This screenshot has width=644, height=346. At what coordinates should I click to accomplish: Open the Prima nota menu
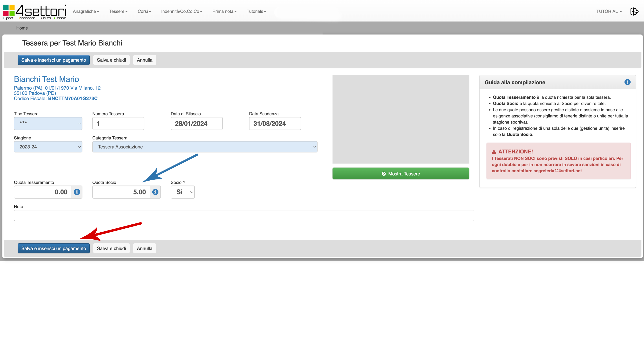(x=224, y=12)
